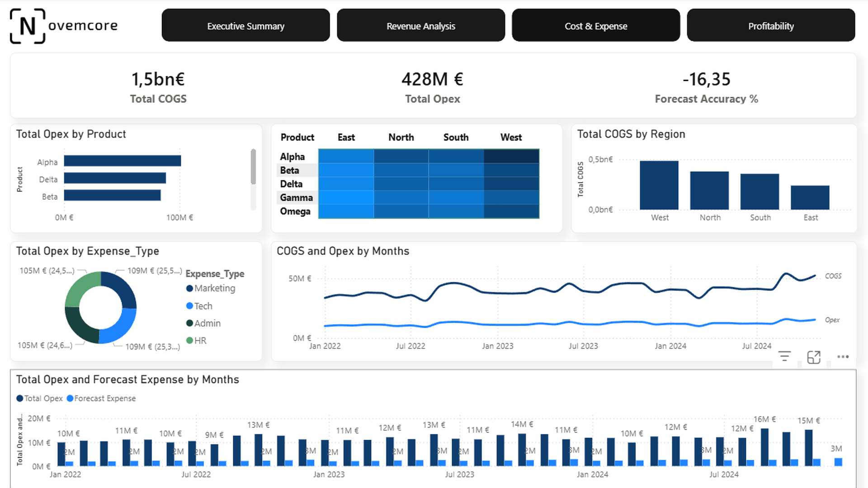
Task: Click the Total COGS card value 1,5bn€
Action: 158,79
